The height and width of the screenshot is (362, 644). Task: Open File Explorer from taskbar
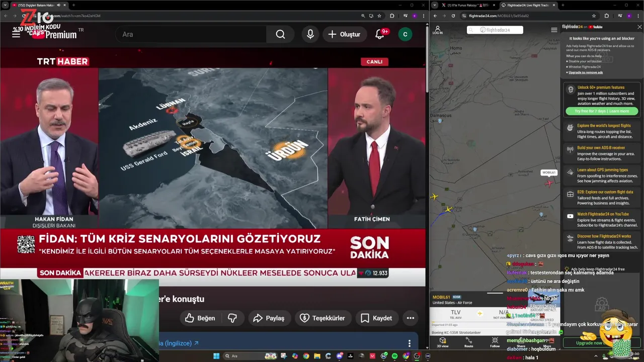click(x=317, y=356)
